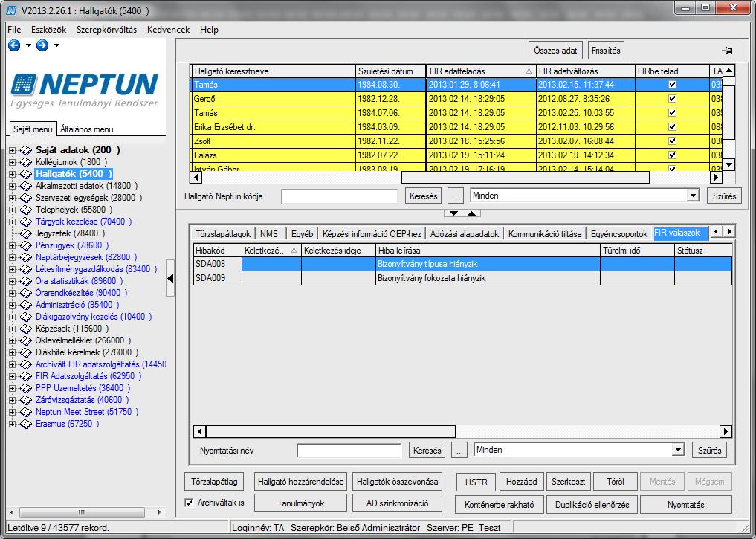Toggle FIRbe felad checkbox for Balázs row
Screen dimensions: 756x539
tap(672, 155)
